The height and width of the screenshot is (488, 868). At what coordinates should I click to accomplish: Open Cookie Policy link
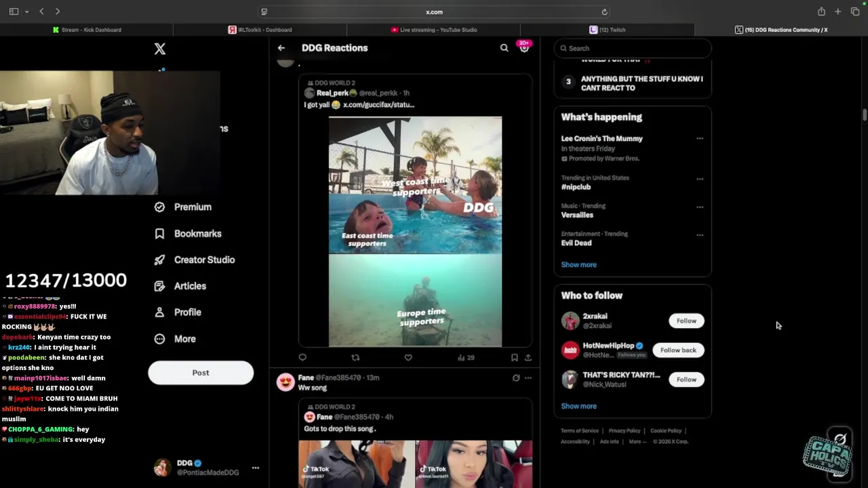[x=666, y=431]
